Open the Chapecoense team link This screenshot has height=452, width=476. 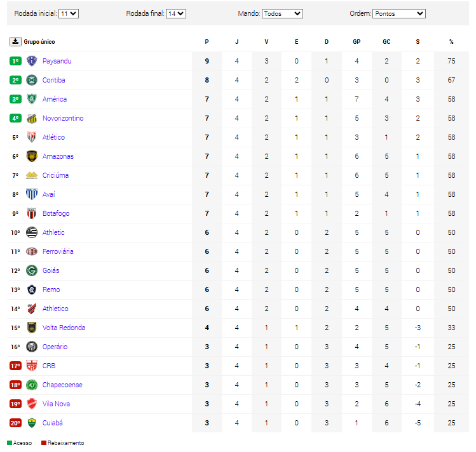pos(62,385)
